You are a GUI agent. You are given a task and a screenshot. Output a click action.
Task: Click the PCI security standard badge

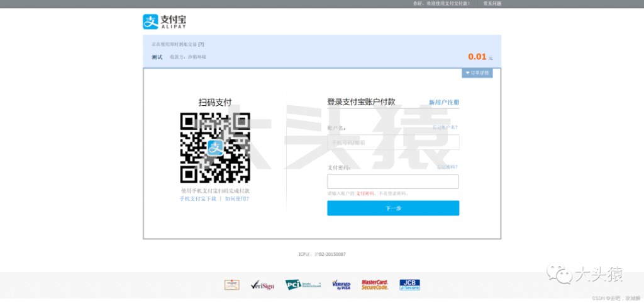click(x=303, y=285)
